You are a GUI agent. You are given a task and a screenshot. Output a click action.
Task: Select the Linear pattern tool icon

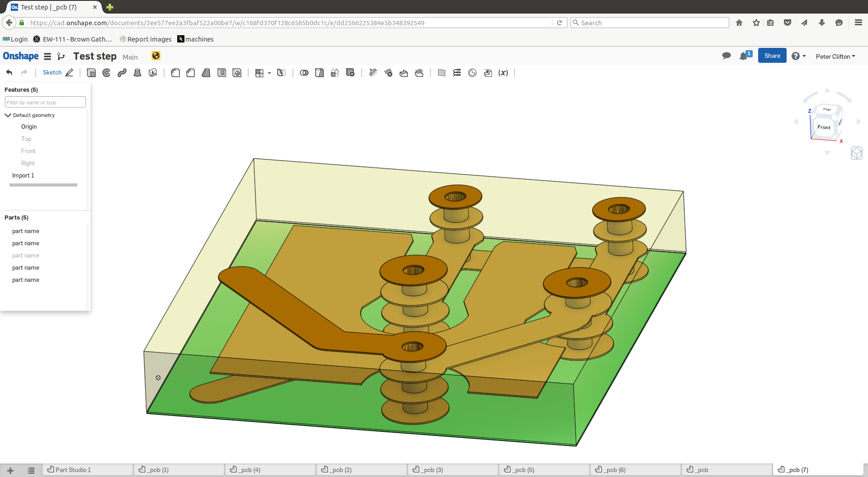[x=259, y=73]
